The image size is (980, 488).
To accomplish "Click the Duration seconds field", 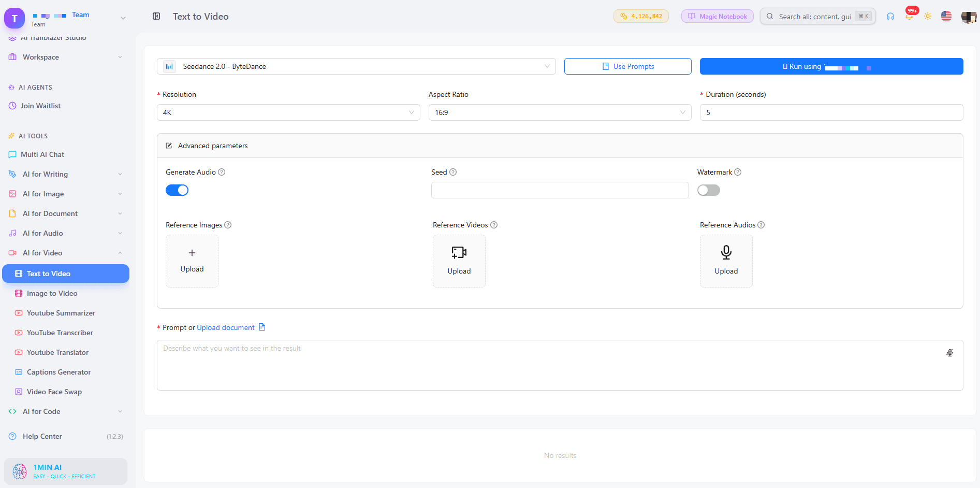I will coord(831,112).
